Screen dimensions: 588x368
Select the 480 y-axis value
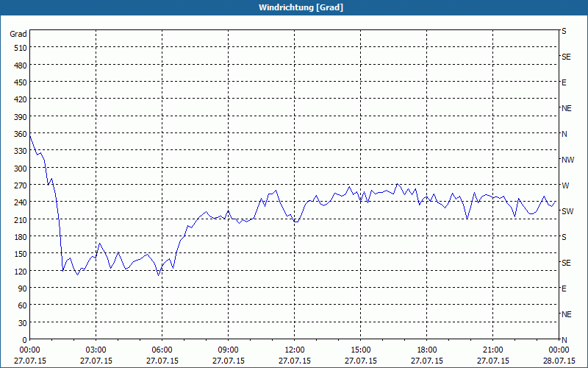click(21, 66)
